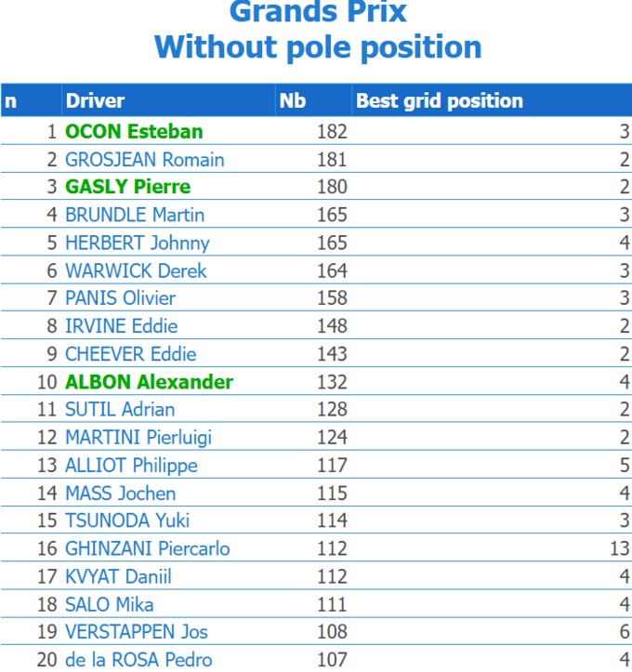
Task: Click WARWICK Derek in the table
Action: point(136,270)
